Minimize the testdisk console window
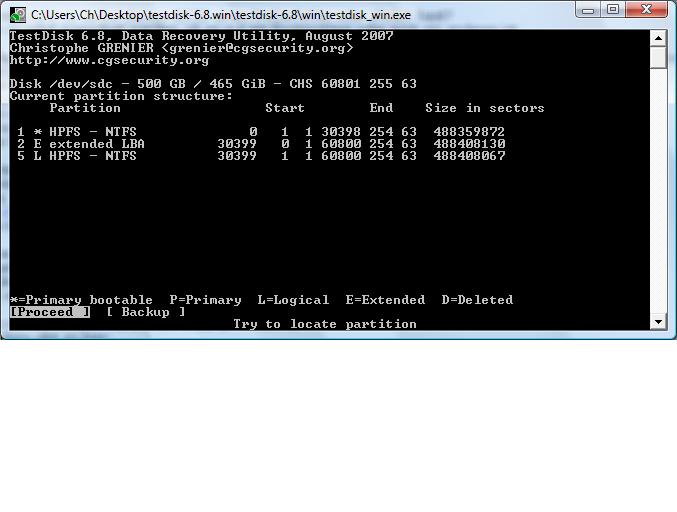The width and height of the screenshot is (677, 512). [588, 10]
